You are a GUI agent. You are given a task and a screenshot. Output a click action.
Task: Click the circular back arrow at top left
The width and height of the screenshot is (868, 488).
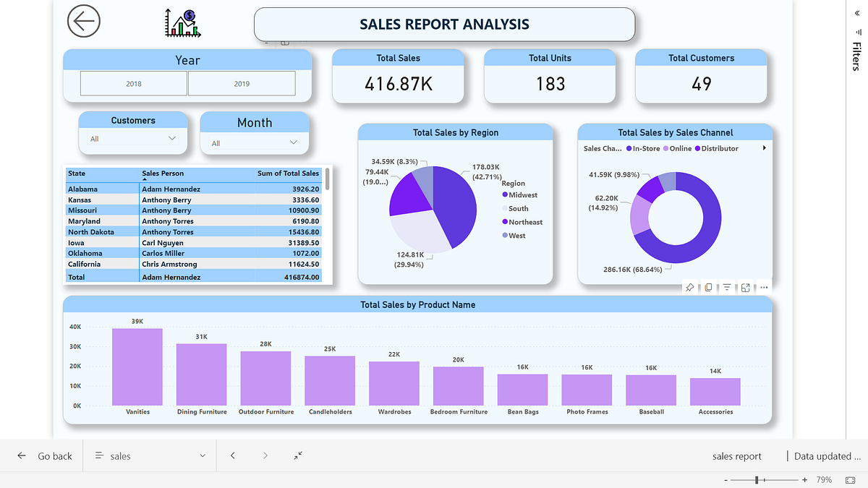click(x=83, y=22)
